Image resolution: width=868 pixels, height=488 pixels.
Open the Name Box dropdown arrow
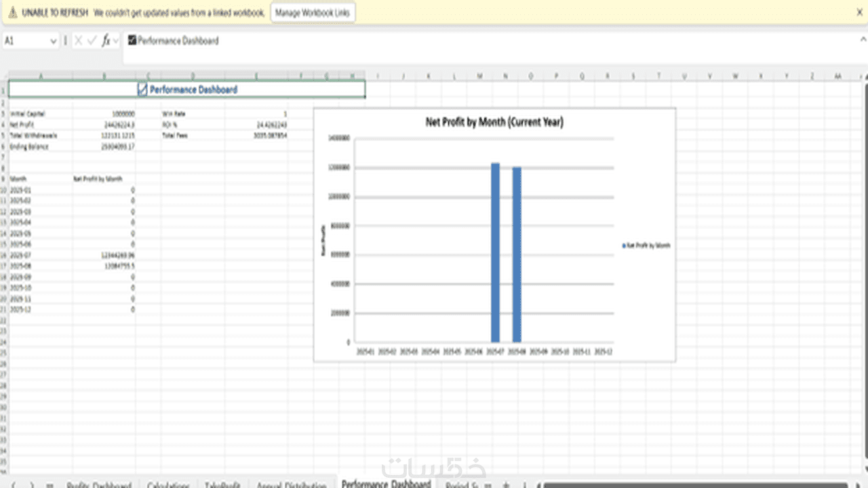coord(53,41)
